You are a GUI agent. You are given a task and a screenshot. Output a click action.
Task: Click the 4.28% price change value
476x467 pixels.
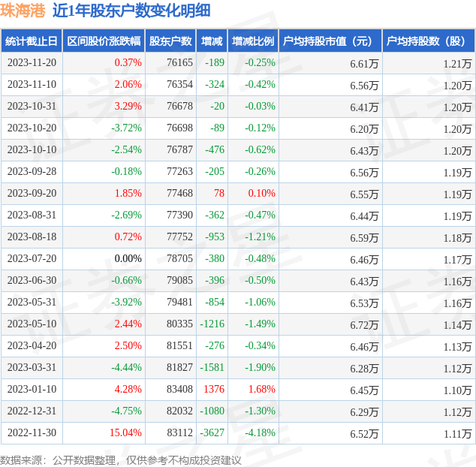pyautogui.click(x=128, y=389)
